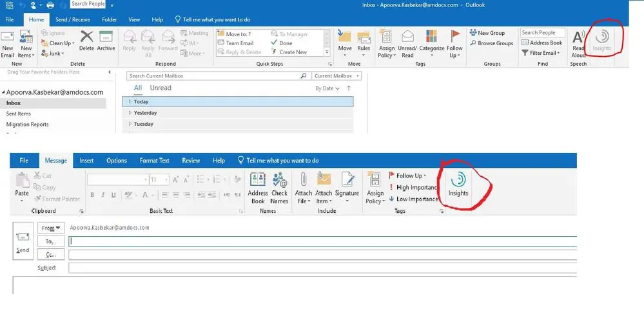Select the Inbox folder

[53, 103]
